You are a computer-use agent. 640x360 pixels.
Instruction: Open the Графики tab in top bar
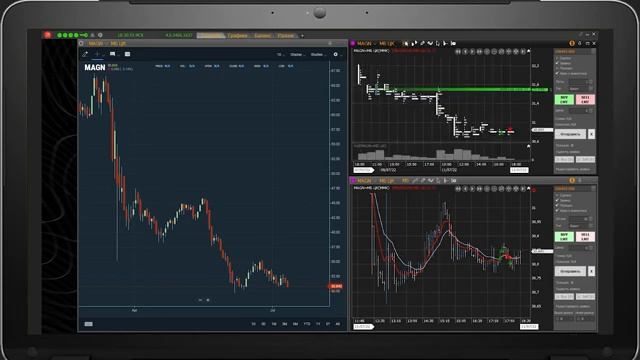coord(238,36)
